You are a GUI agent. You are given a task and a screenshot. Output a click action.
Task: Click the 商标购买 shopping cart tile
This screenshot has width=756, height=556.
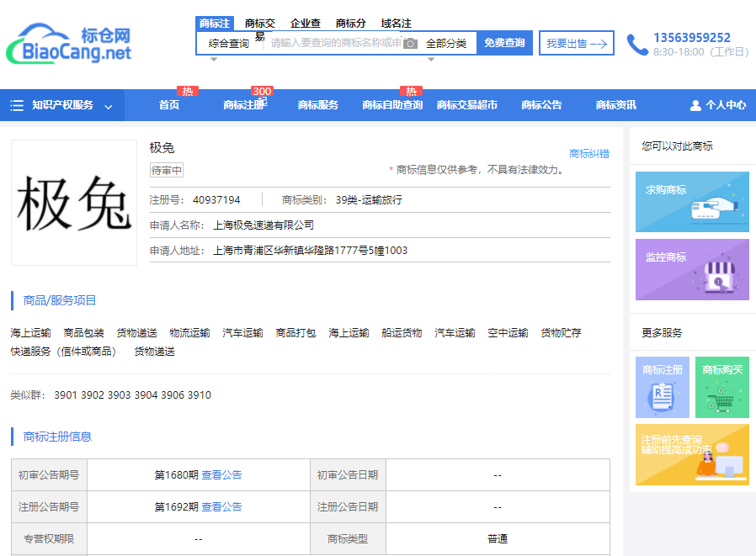point(721,387)
